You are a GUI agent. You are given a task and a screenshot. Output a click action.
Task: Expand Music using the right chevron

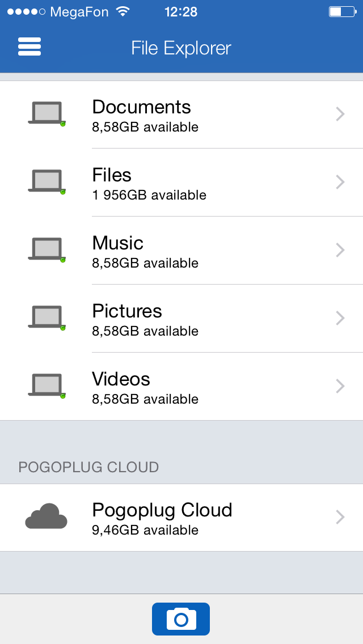tap(340, 250)
